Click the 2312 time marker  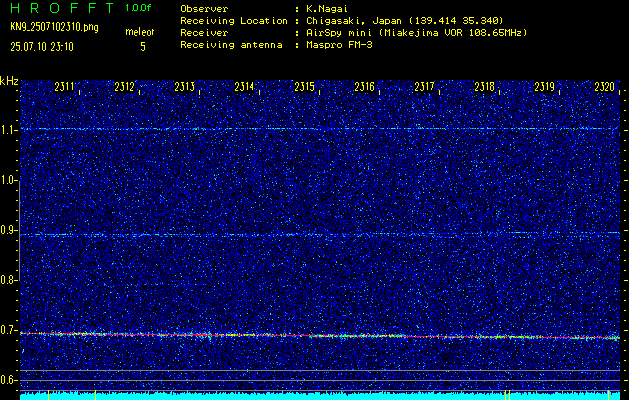pos(124,87)
